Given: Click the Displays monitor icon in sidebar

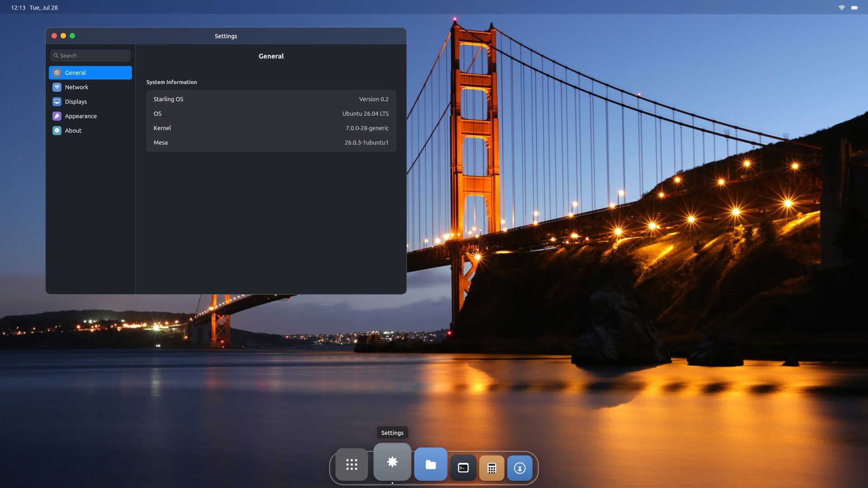Looking at the screenshot, I should click(57, 102).
